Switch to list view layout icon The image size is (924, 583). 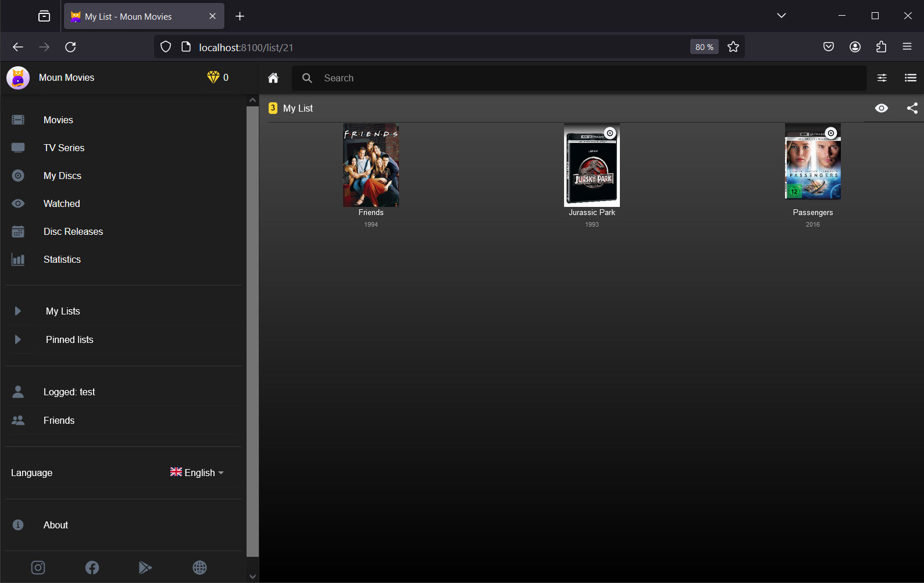coord(910,78)
